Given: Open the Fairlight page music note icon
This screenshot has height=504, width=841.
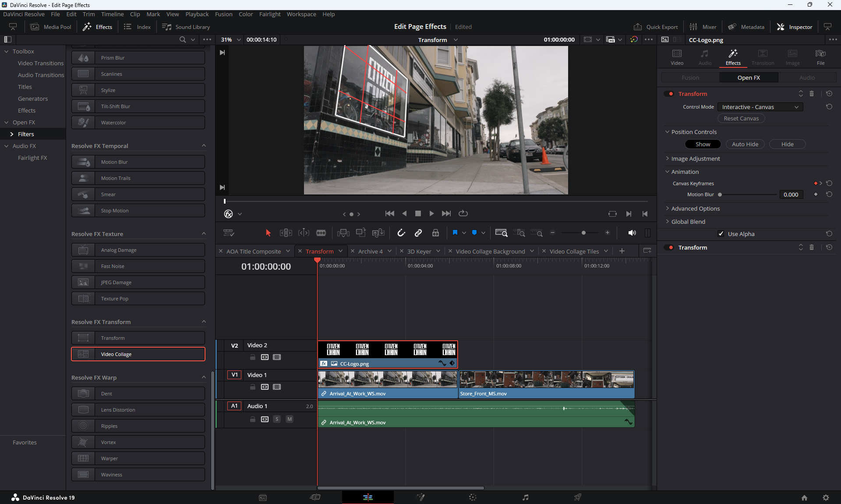Looking at the screenshot, I should pos(525,497).
